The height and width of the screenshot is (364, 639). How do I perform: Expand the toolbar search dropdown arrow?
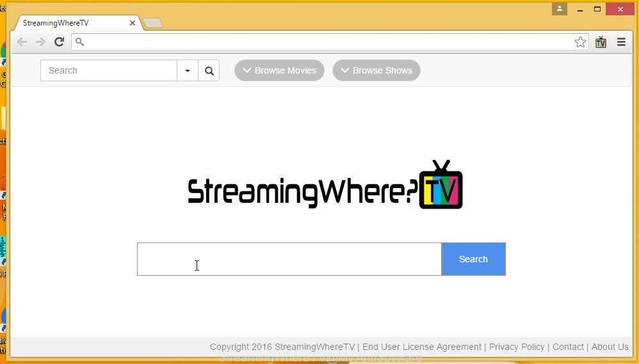188,70
